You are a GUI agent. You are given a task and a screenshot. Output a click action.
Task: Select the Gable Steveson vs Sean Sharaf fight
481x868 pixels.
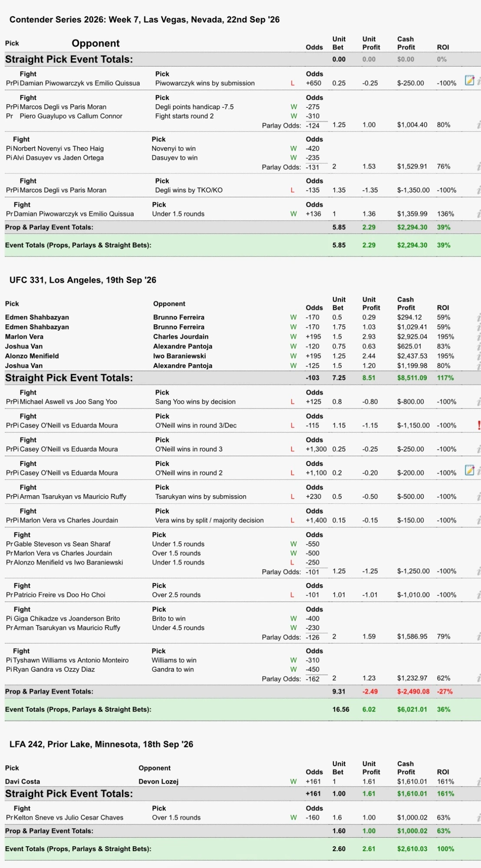[62, 544]
